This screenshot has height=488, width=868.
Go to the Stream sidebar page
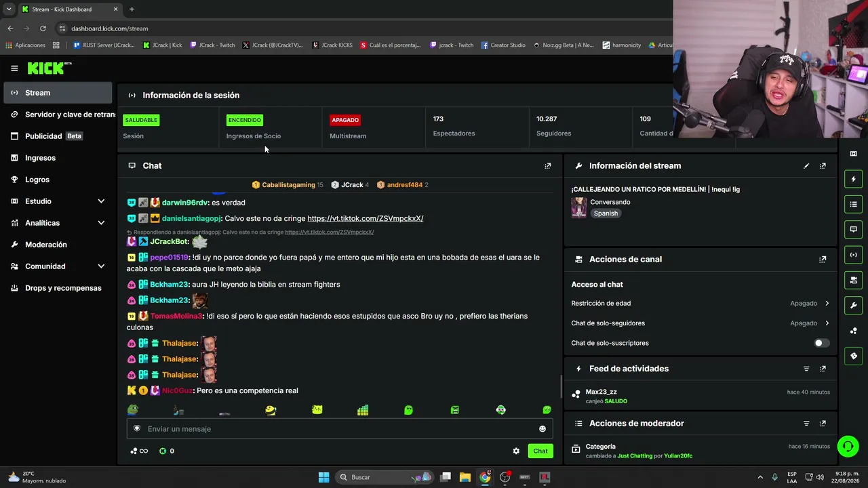(x=58, y=93)
